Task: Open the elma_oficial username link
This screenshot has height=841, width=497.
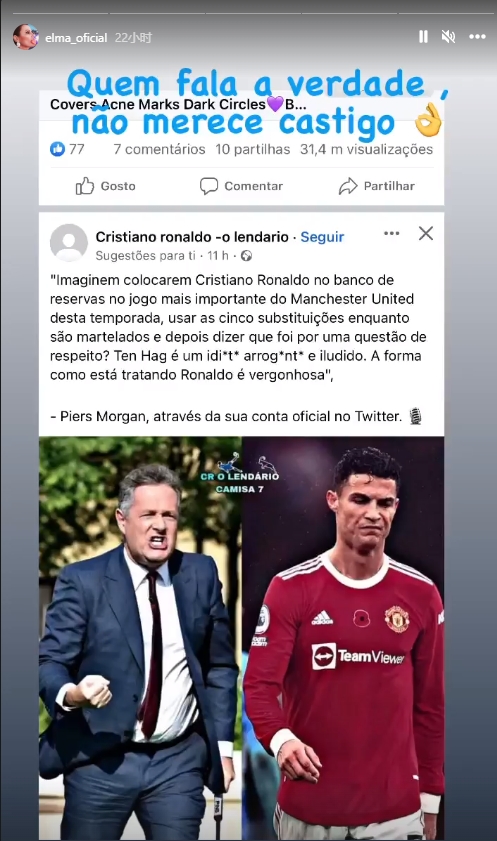Action: pos(76,38)
